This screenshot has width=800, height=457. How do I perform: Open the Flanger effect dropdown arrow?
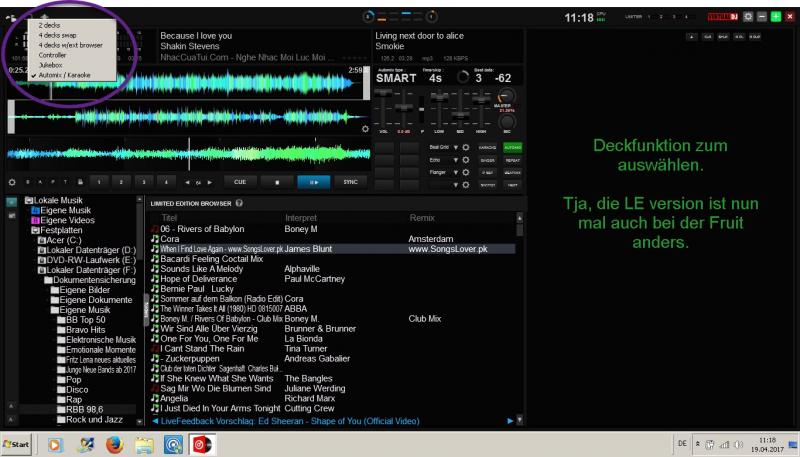tap(456, 172)
